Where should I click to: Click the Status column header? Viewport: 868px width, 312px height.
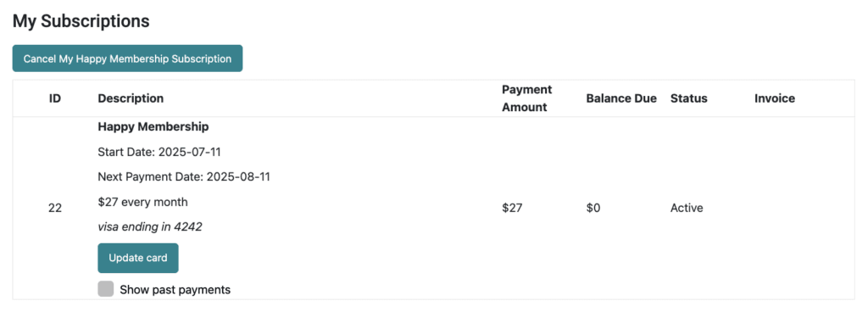coord(688,98)
